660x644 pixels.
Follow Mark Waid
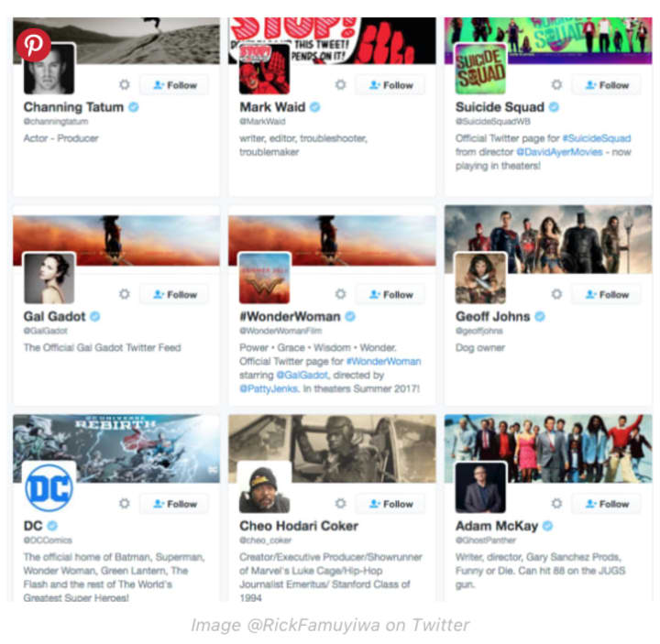[x=390, y=85]
